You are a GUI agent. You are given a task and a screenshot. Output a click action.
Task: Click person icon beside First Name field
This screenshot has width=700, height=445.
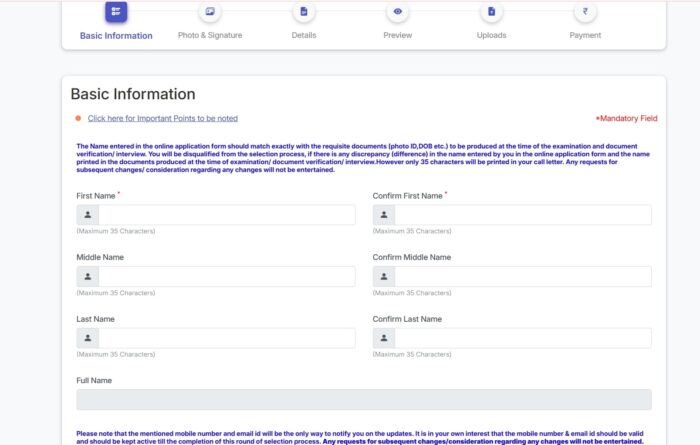coord(88,215)
